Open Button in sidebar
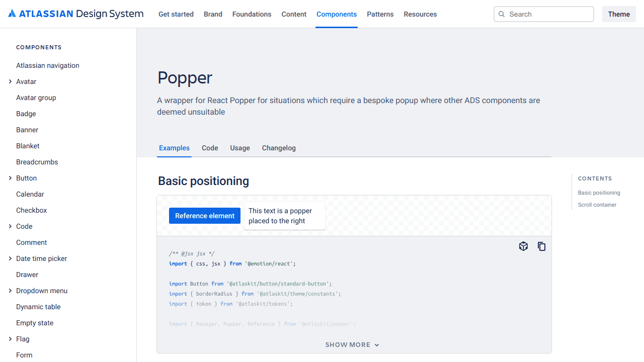Viewport: 644px width, 362px height. pos(26,178)
